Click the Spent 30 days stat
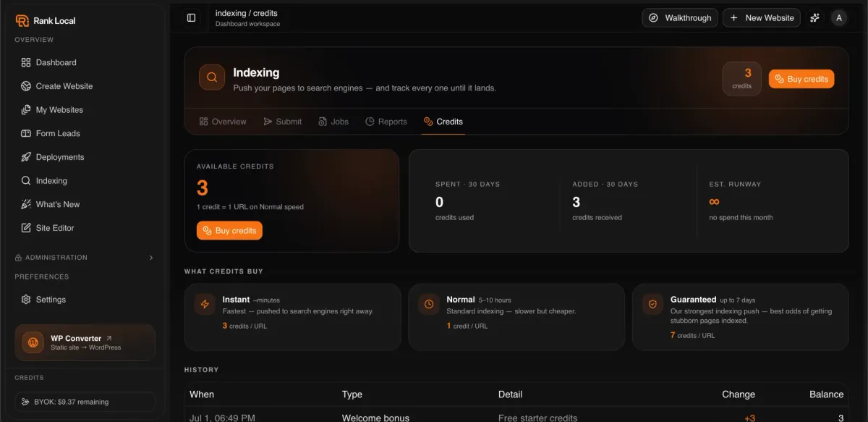Screen dimensions: 868x422 click(468, 201)
